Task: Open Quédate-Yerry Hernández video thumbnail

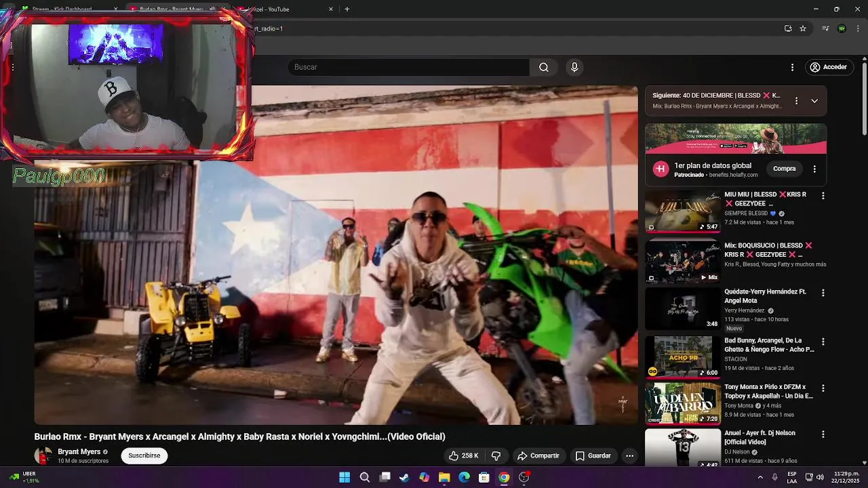Action: pos(682,309)
